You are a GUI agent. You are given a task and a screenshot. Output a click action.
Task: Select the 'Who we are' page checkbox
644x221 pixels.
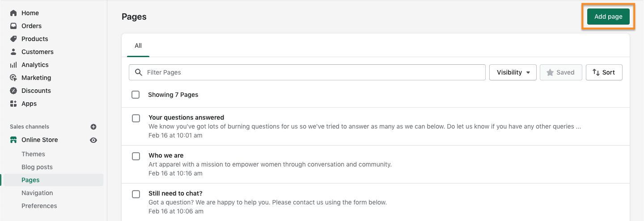tap(136, 156)
